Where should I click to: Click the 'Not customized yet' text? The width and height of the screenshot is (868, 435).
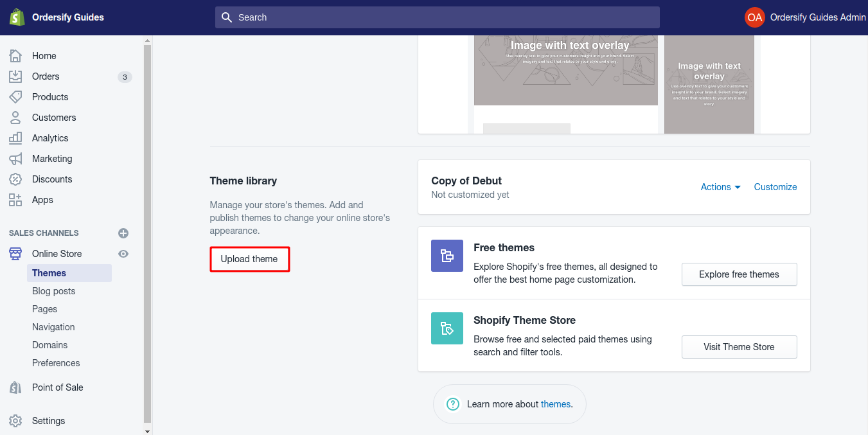pos(470,195)
